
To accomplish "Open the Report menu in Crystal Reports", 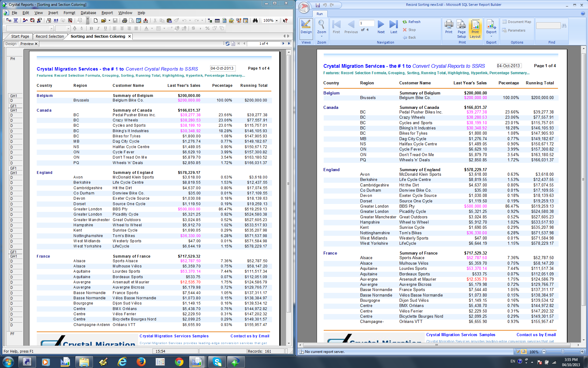I will tap(107, 13).
